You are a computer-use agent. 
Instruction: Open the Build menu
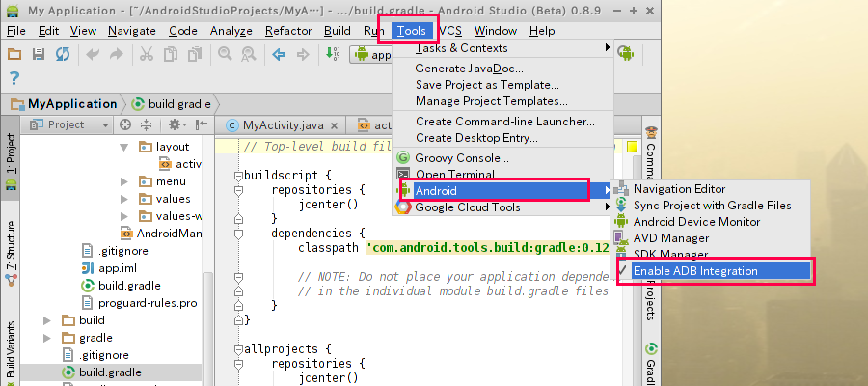coord(338,31)
